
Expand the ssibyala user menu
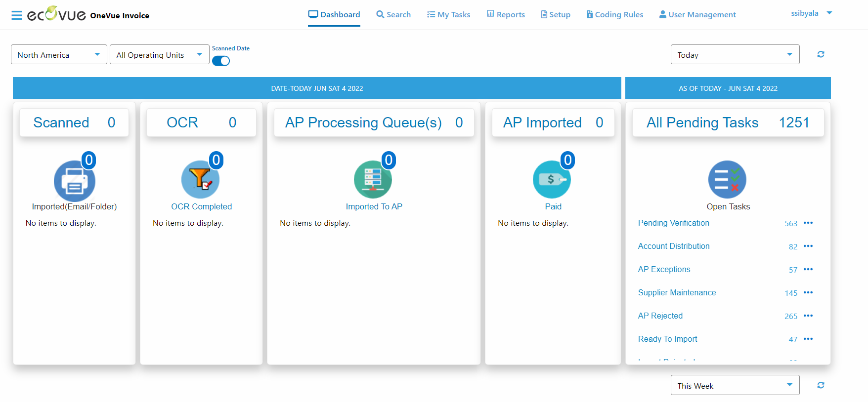(x=811, y=13)
